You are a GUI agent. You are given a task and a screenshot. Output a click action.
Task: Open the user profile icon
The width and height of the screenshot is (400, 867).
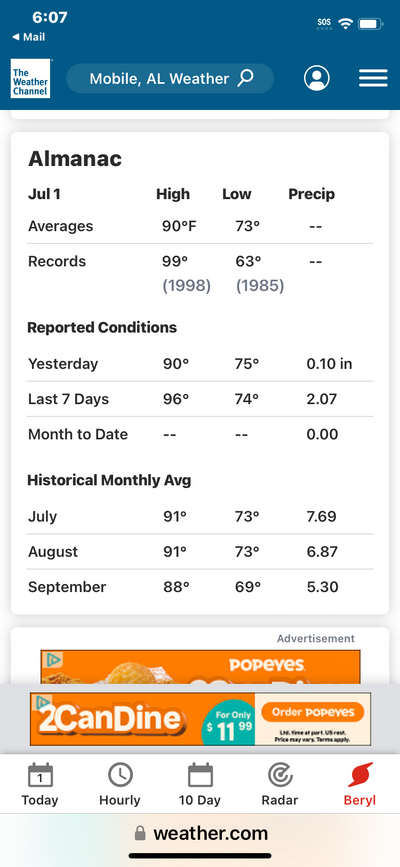click(316, 79)
